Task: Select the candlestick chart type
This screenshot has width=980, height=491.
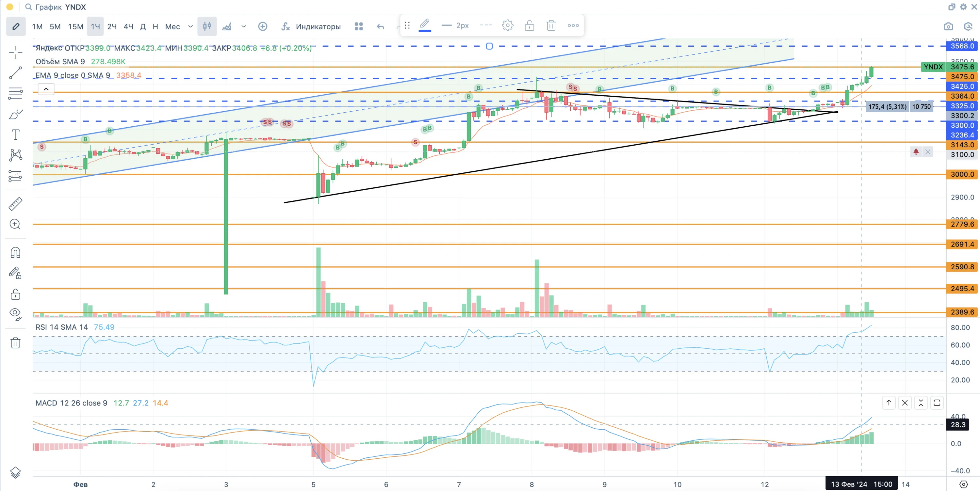Action: tap(207, 26)
